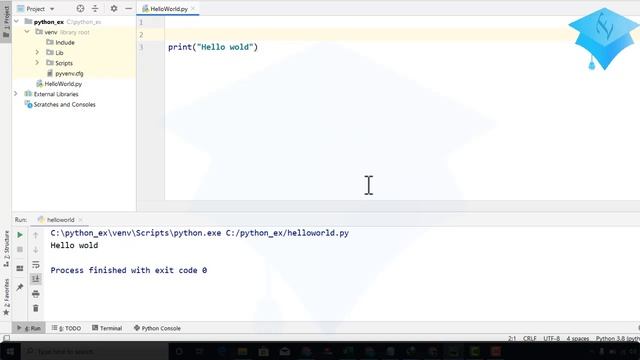This screenshot has height=360, width=640.
Task: Click the up arrow in Run panel
Action: pyautogui.click(x=36, y=235)
